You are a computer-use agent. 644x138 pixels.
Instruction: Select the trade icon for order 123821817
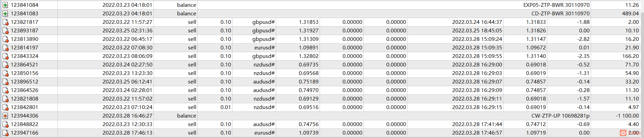coord(5,22)
